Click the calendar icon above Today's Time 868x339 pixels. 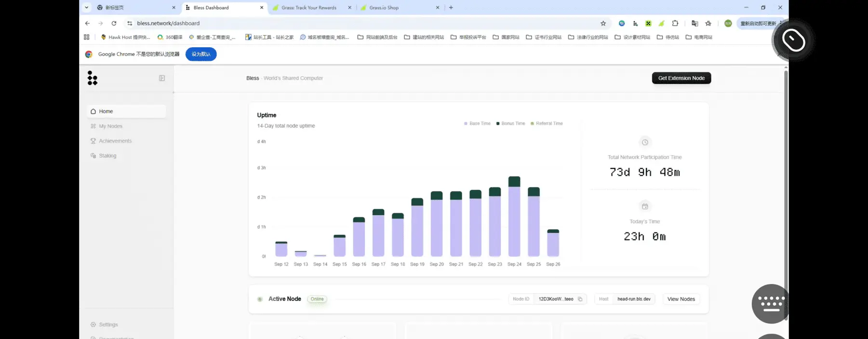(x=645, y=206)
